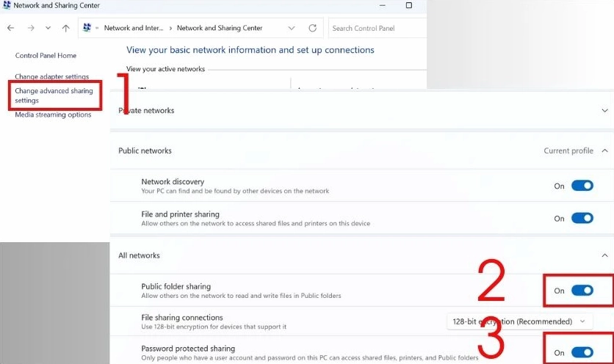
Task: Click 'File sharing connections' text
Action: (182, 318)
